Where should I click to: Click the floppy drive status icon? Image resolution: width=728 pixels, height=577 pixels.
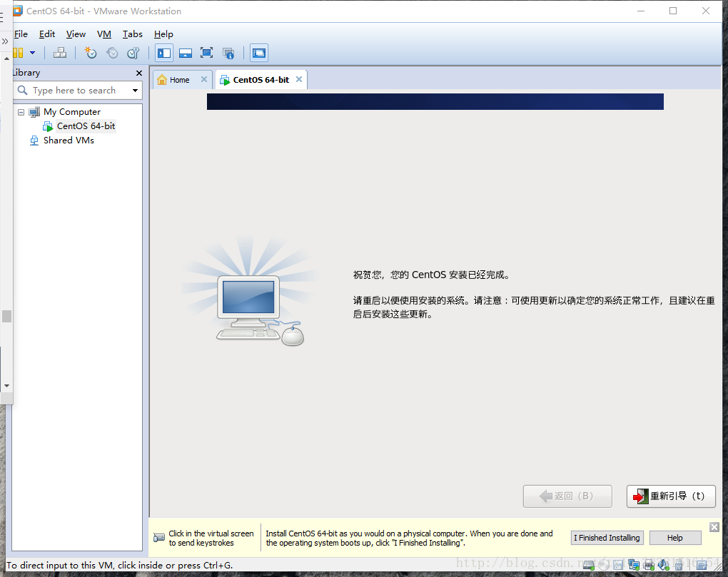pos(618,564)
